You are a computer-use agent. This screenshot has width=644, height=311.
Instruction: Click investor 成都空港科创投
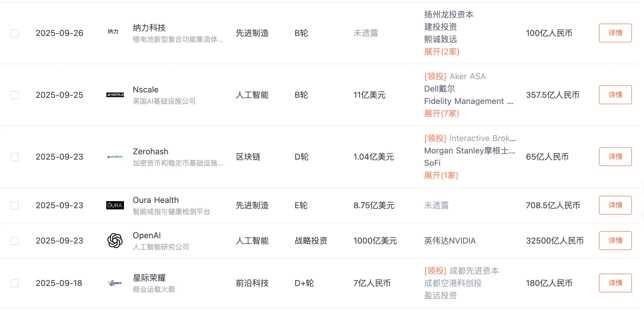[453, 283]
